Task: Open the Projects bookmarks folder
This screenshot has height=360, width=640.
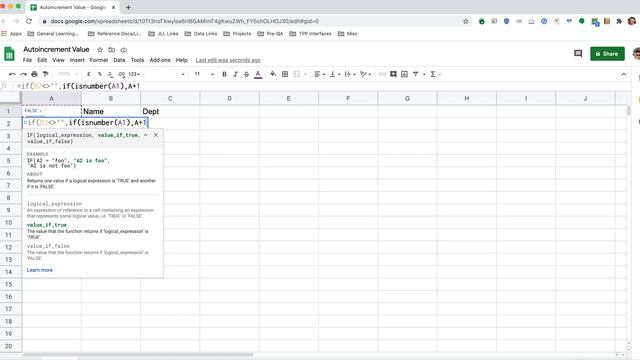Action: click(237, 34)
